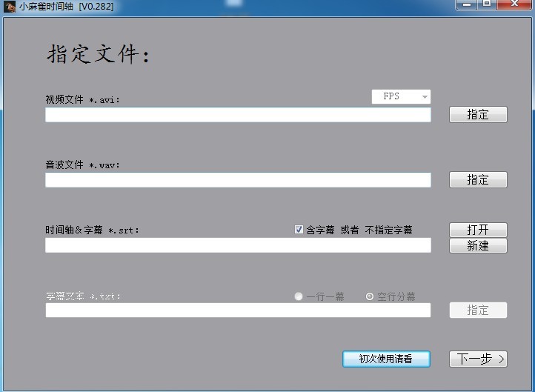Viewport: 535px width, 392px height.
Task: Click the 视频文件 *.avi path field
Action: [237, 115]
